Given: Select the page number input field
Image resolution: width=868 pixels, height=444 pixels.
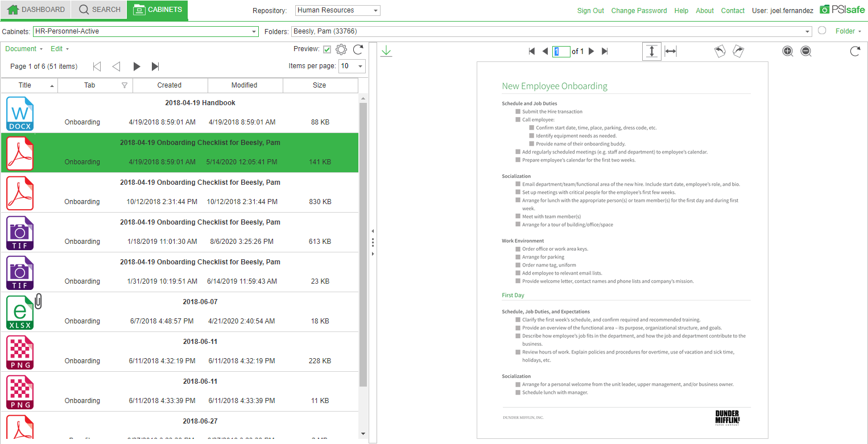Looking at the screenshot, I should [x=561, y=51].
